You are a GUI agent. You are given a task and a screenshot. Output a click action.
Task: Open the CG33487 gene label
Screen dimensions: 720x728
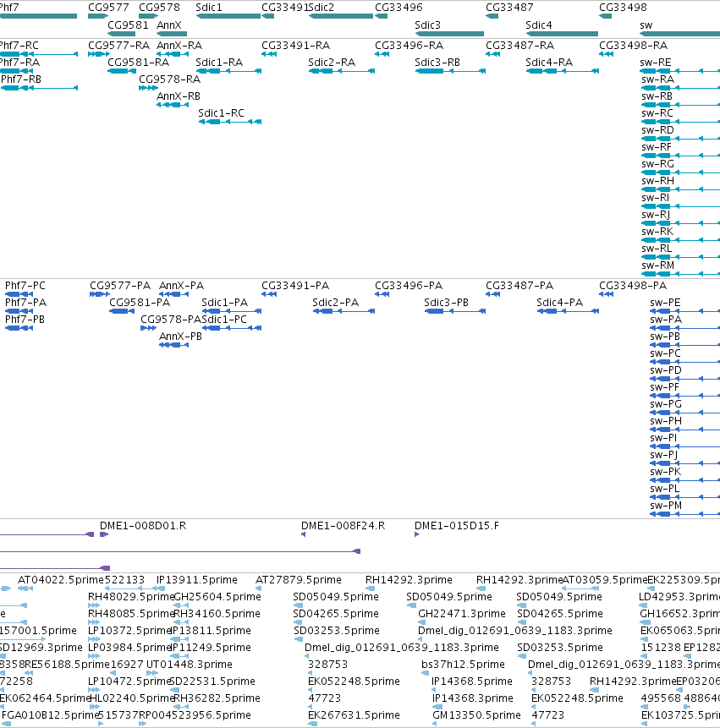tap(509, 8)
